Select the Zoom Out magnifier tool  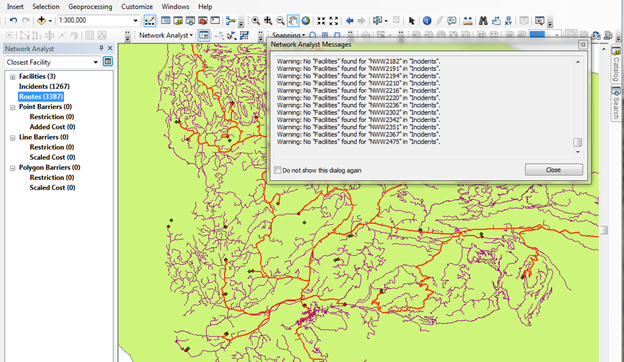click(280, 20)
